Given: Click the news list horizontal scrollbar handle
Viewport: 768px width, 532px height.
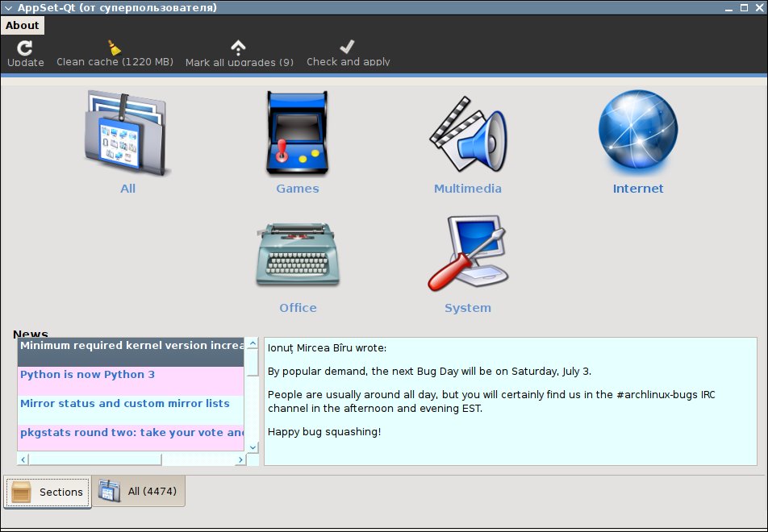Looking at the screenshot, I should click(x=95, y=459).
